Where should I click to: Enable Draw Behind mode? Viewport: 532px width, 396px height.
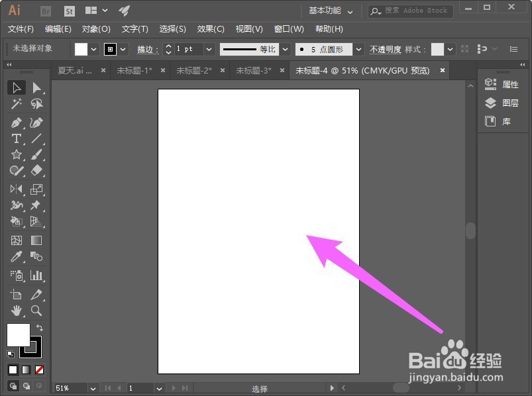click(x=26, y=386)
